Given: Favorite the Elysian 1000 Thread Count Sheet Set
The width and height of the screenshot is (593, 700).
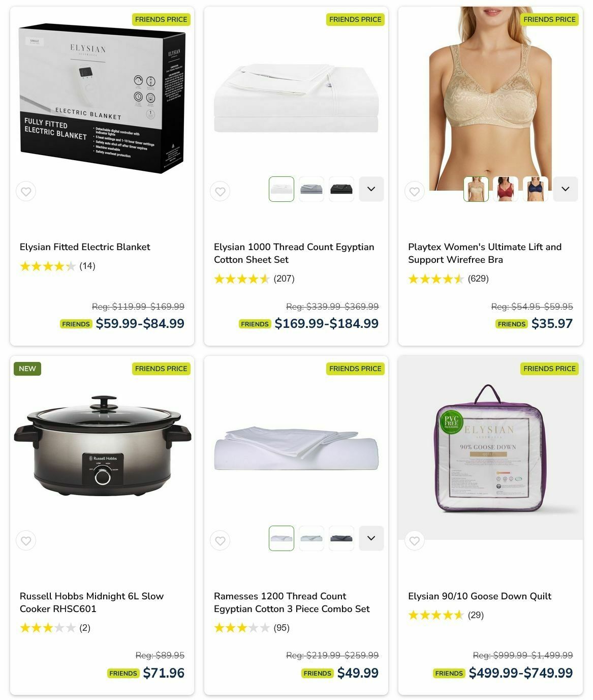Looking at the screenshot, I should [x=220, y=192].
